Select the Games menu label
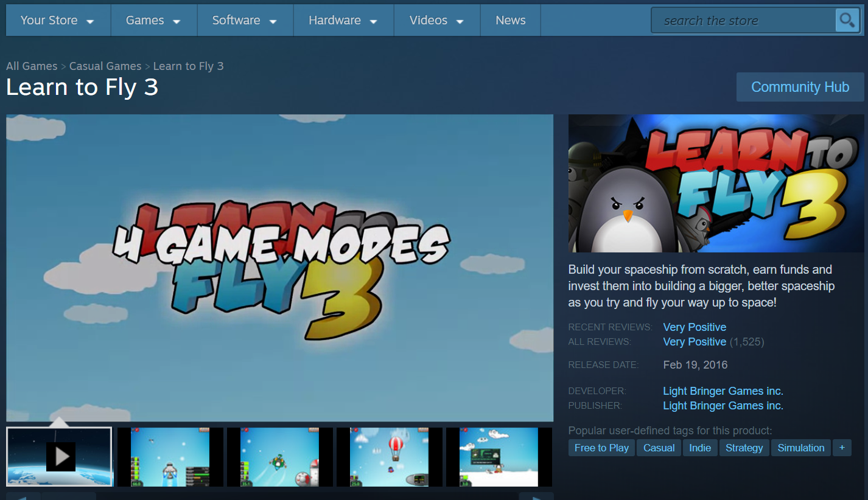Image resolution: width=868 pixels, height=500 pixels. click(145, 20)
